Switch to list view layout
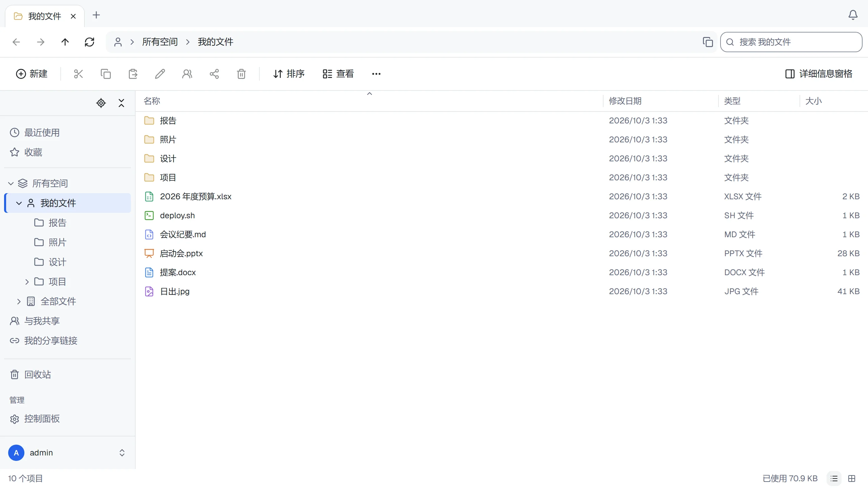Viewport: 868px width, 488px height. [834, 479]
